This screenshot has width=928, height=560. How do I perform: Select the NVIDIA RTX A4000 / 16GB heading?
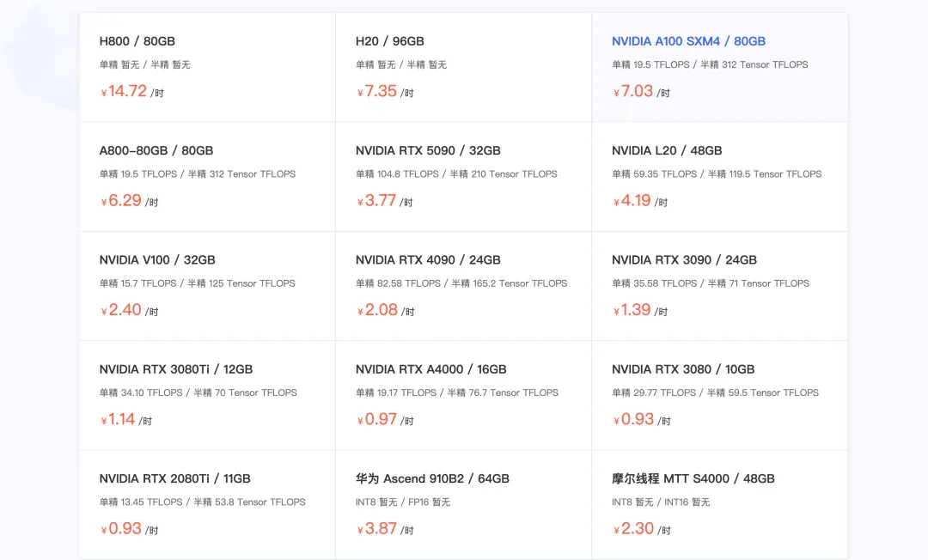click(430, 369)
